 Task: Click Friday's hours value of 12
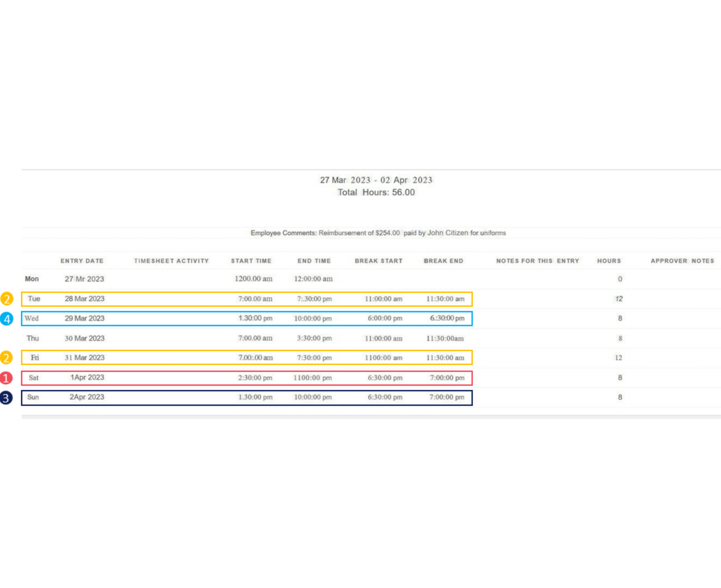click(618, 358)
